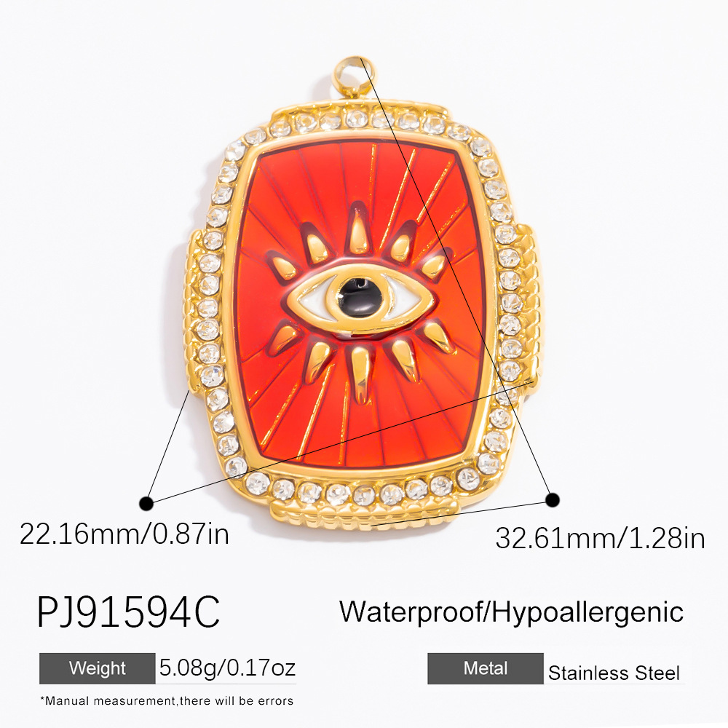The image size is (728, 728).
Task: Click the Waterproof/Hypoallergenic text
Action: click(x=511, y=613)
